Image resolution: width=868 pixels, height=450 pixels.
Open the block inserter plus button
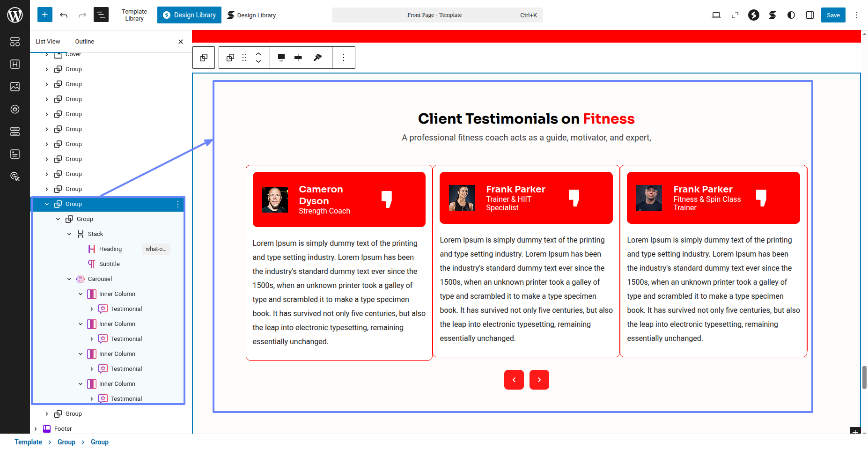pos(45,15)
